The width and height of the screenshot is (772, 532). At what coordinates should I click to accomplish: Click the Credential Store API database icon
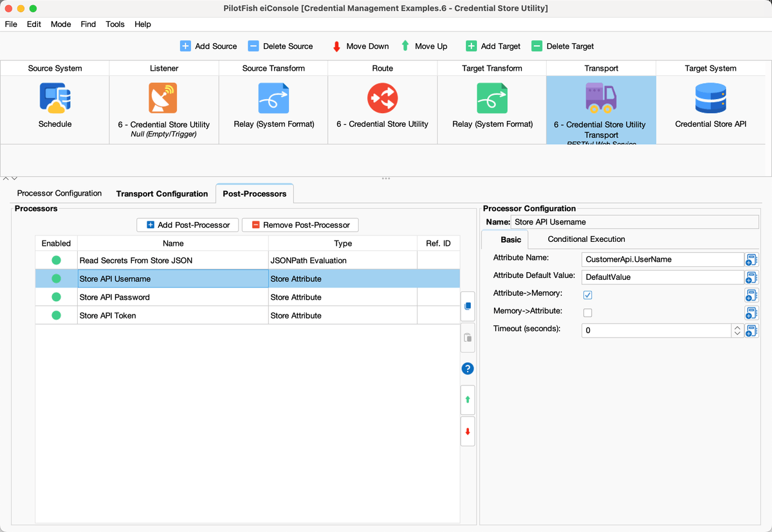[711, 98]
